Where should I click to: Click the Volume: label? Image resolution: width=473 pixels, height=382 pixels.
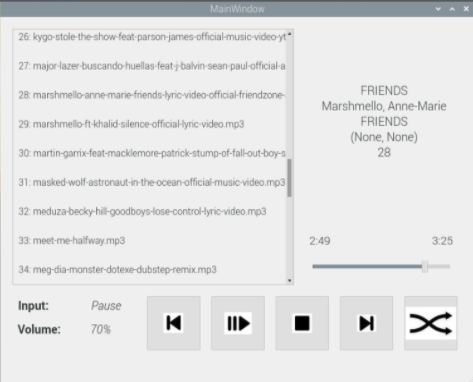click(39, 329)
